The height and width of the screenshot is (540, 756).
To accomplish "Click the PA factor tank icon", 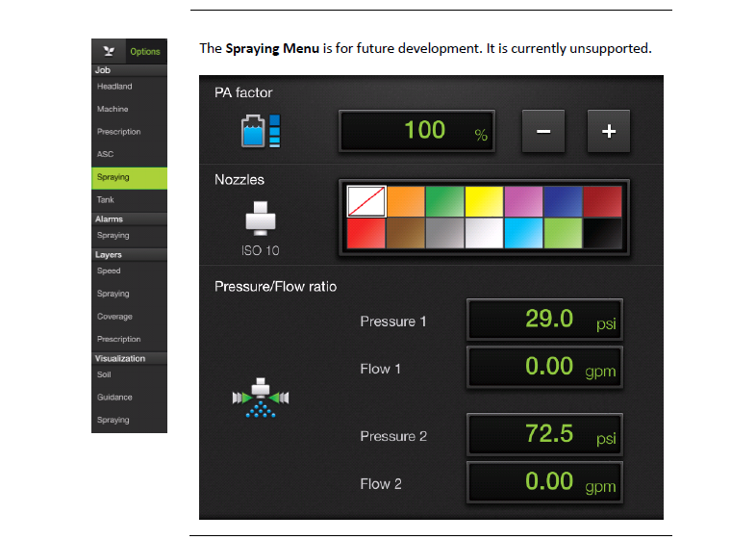I will pyautogui.click(x=261, y=131).
